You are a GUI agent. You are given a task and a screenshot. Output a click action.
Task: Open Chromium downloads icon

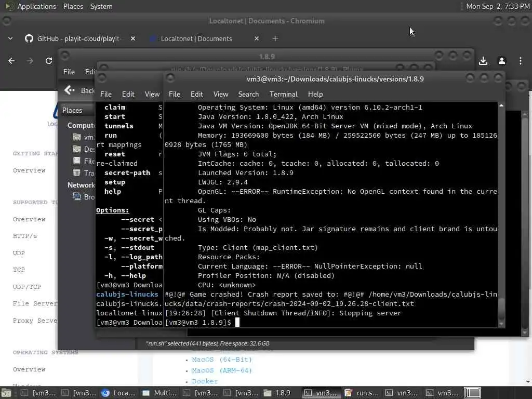pyautogui.click(x=483, y=61)
